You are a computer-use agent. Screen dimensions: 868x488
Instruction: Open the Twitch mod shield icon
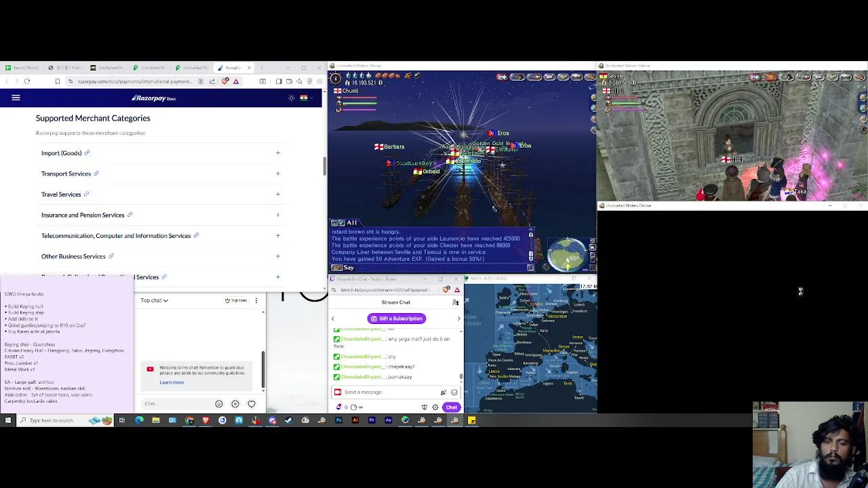pyautogui.click(x=425, y=407)
